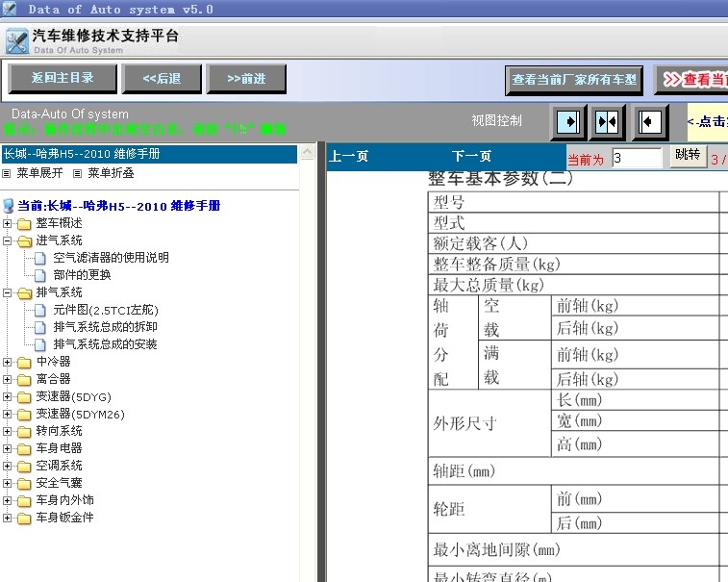
Task: Click the folder icon for 变速器(5DYG)
Action: (24, 397)
